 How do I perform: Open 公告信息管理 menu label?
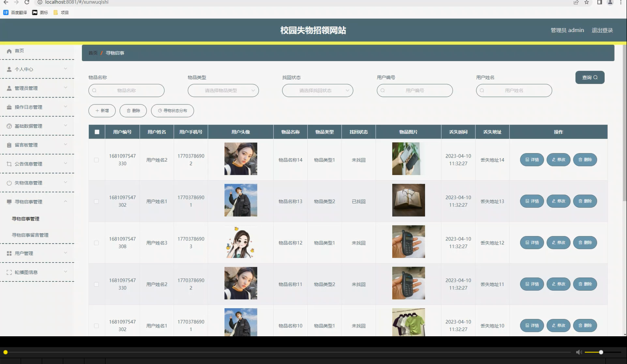[29, 164]
